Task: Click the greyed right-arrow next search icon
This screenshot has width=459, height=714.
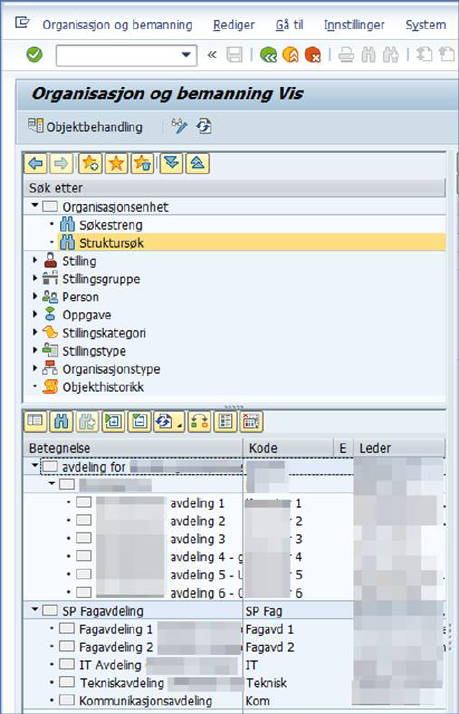Action: pos(61,163)
